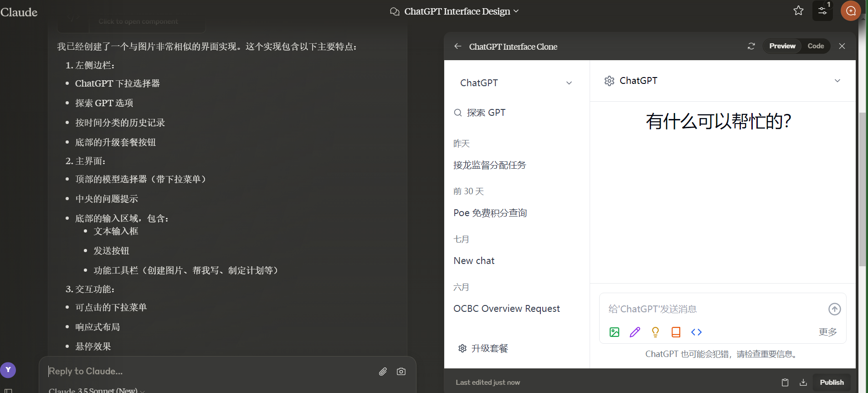868x393 pixels.
Task: Expand the sidebar ChatGPT dropdown chevron
Action: coord(569,83)
